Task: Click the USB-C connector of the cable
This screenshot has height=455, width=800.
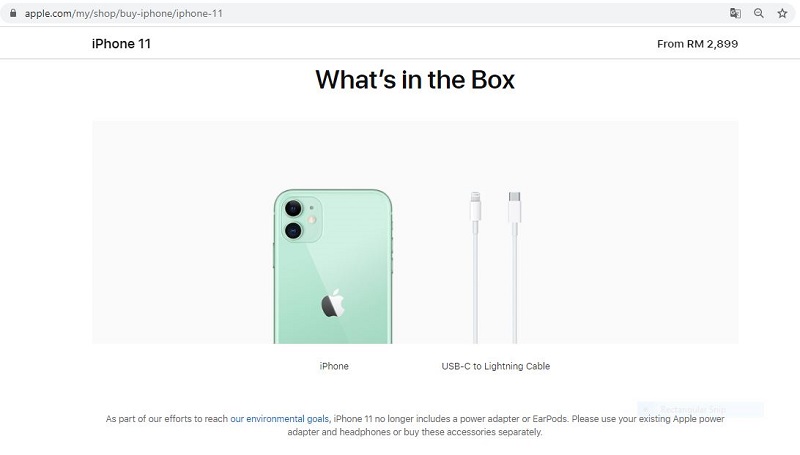Action: [x=514, y=207]
